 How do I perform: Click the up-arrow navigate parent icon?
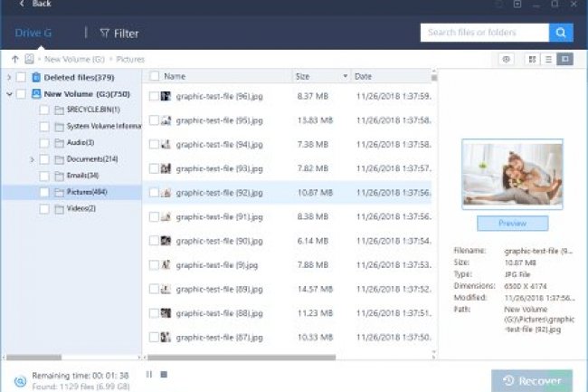[x=14, y=59]
